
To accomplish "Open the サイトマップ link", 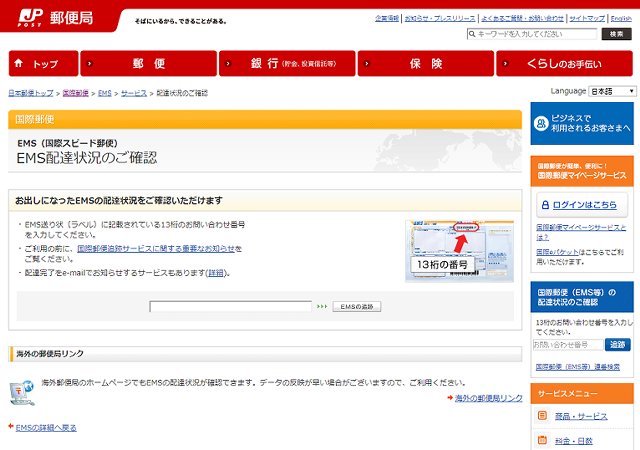I will [586, 18].
